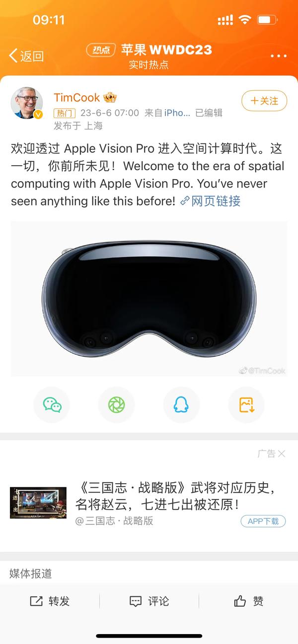Open the 媒体报道 section header
This screenshot has height=644, width=298.
pyautogui.click(x=31, y=574)
